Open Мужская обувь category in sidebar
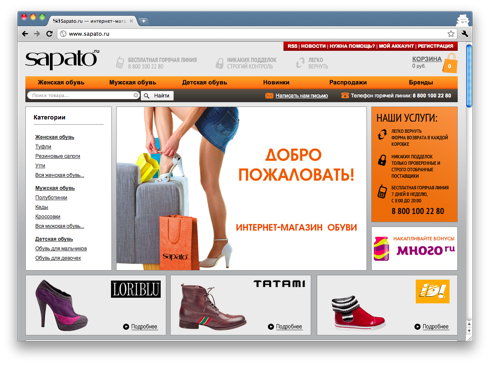 coord(55,188)
